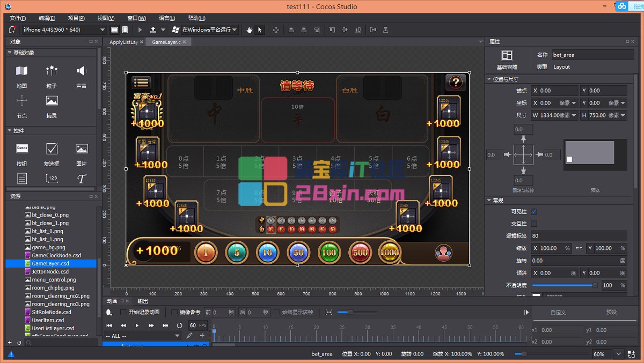Select the 123 numeric label widget
This screenshot has height=363, width=644.
tap(52, 179)
